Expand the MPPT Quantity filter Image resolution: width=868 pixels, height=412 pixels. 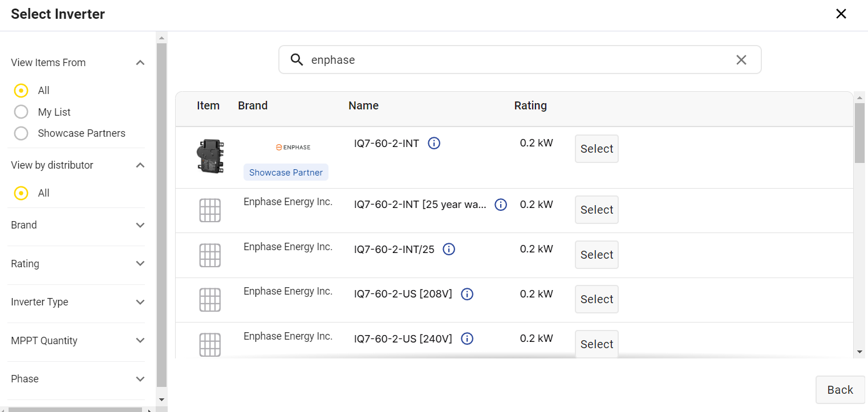pyautogui.click(x=140, y=341)
